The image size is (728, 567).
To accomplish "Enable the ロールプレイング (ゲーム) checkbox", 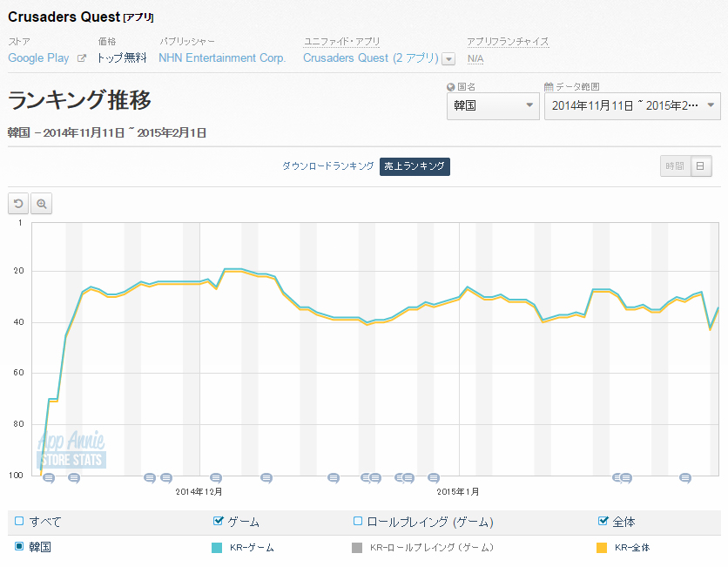I will pyautogui.click(x=357, y=521).
